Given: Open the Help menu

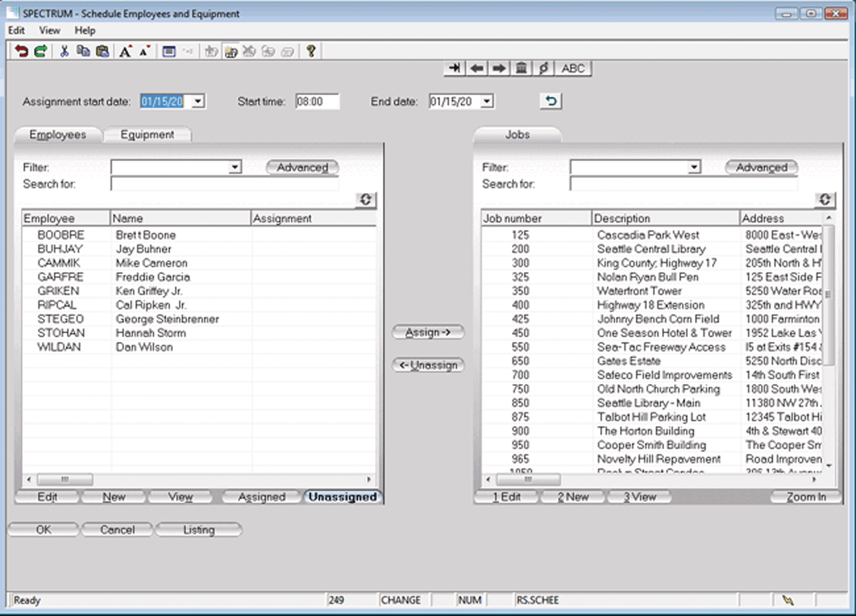Looking at the screenshot, I should pos(85,31).
